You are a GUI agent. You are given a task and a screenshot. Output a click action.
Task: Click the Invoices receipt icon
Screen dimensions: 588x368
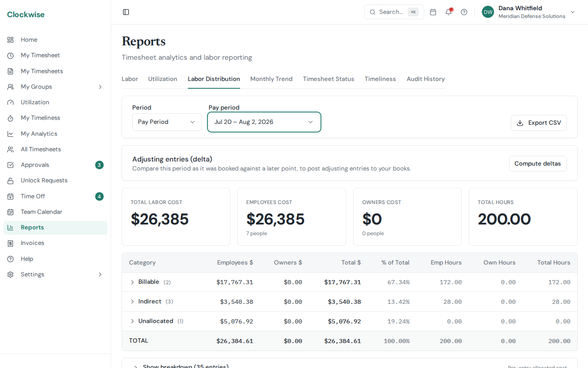point(11,243)
